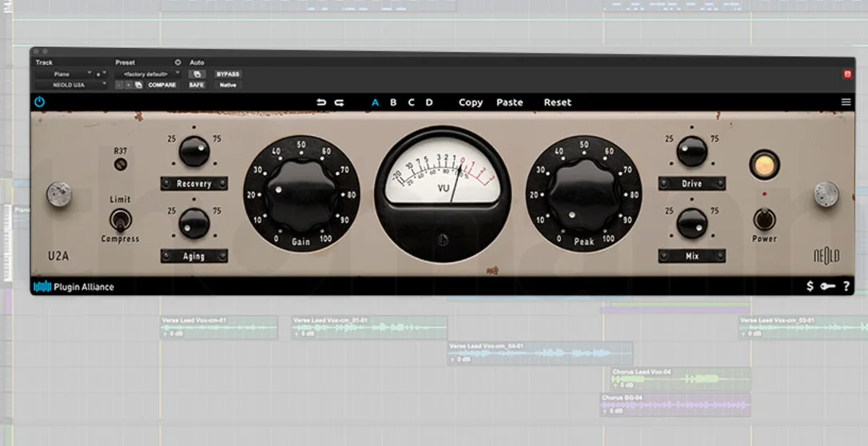Viewport: 868px width, 446px height.
Task: Select the Chorus BG-04 clip
Action: point(675,404)
